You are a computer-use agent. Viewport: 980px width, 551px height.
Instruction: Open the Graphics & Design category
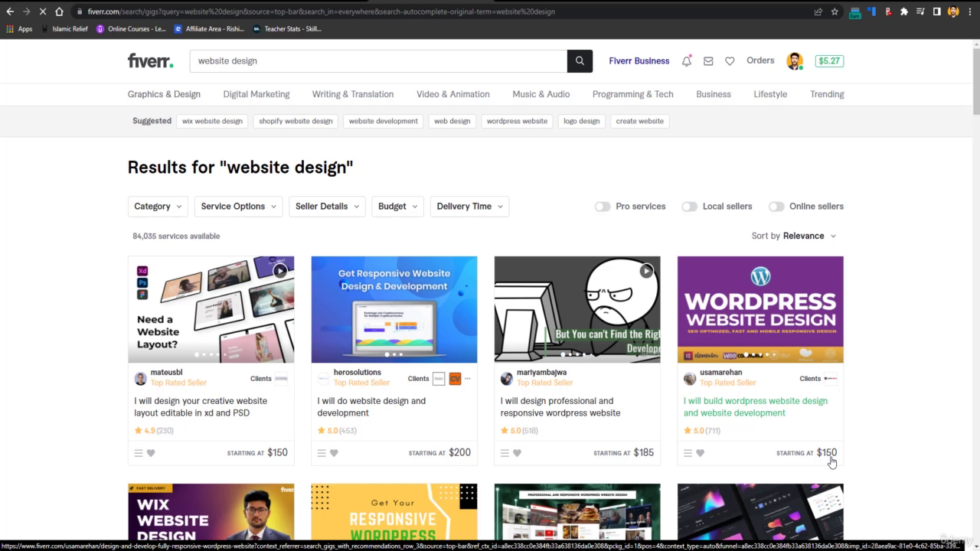pos(164,94)
